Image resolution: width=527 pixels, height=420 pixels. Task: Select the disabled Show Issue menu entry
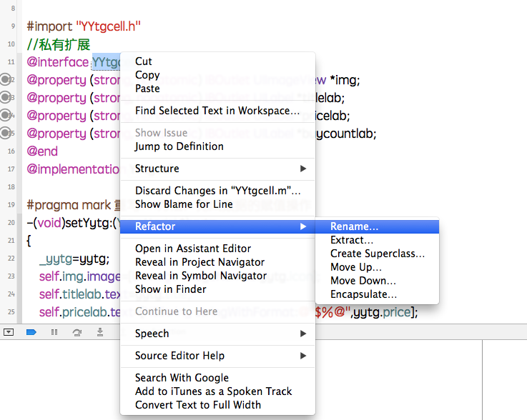217,133
